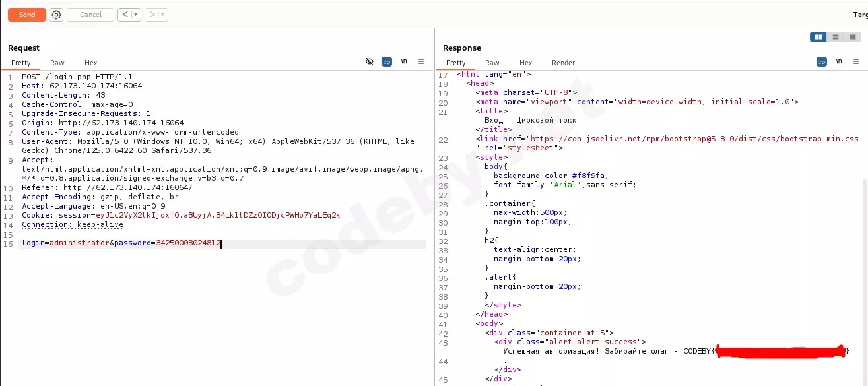Toggle visibility of hidden data with eye-slash icon
Viewport: 868px width, 386px height.
pyautogui.click(x=370, y=61)
